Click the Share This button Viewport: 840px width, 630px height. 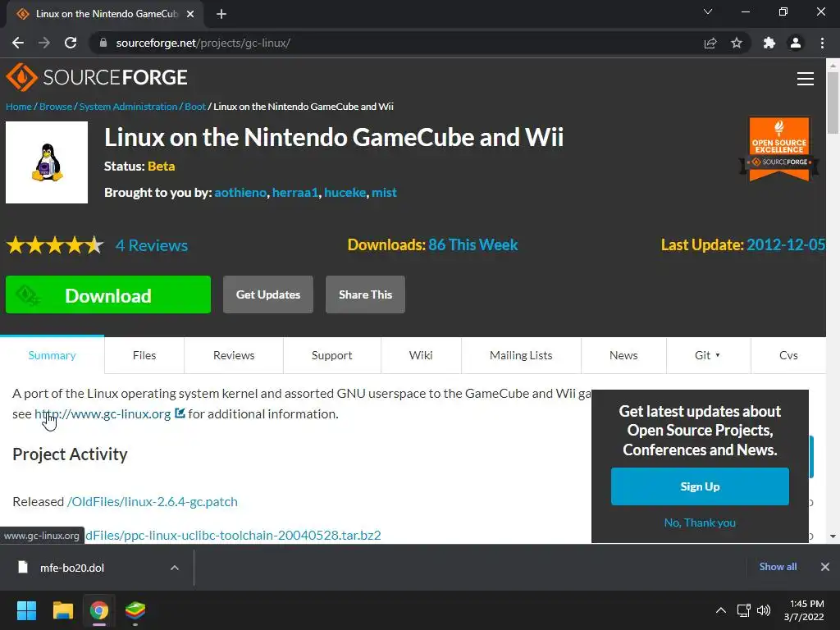[x=365, y=294]
